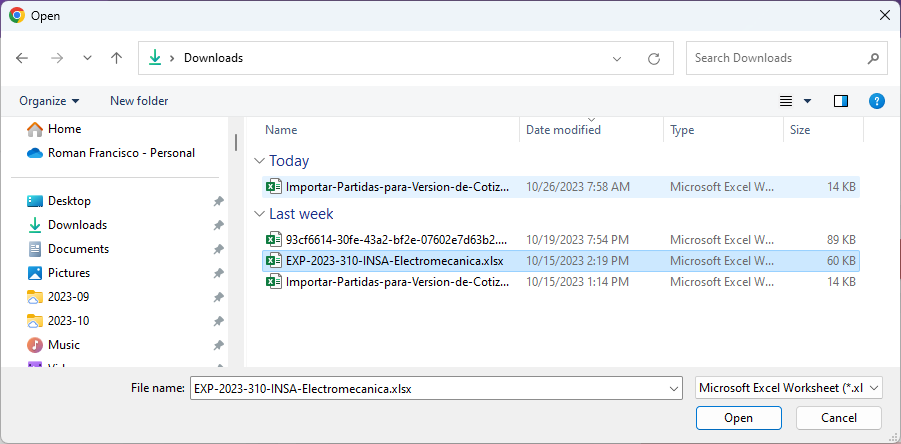The image size is (901, 444).
Task: Click the Up one level arrow
Action: pyautogui.click(x=116, y=58)
